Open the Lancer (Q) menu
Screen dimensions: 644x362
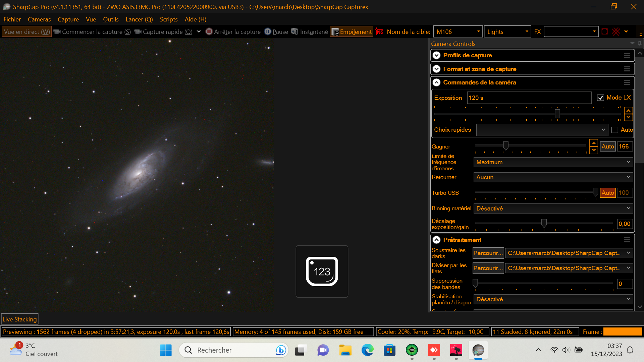139,19
